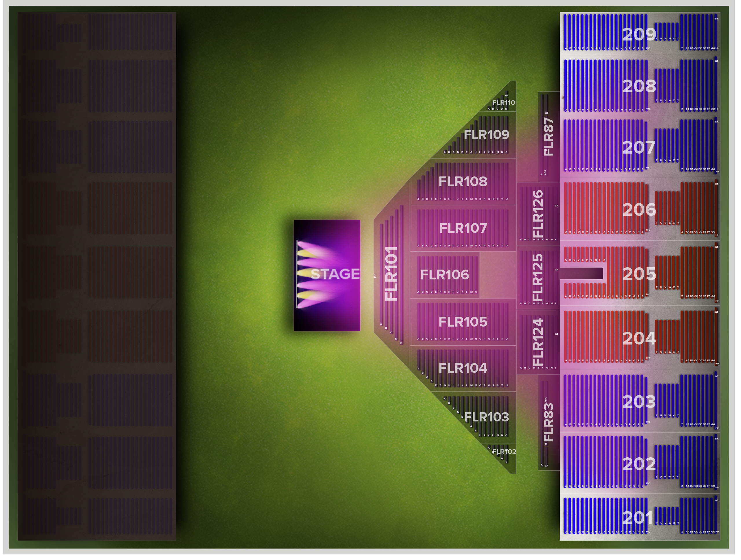The image size is (741, 560).
Task: Select narrow section FLR83
Action: coord(549,422)
